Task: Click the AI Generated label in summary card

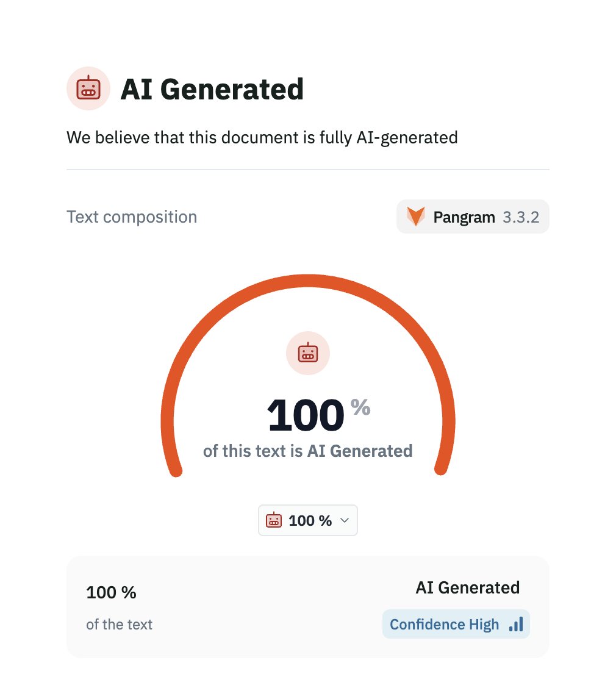Action: point(468,587)
